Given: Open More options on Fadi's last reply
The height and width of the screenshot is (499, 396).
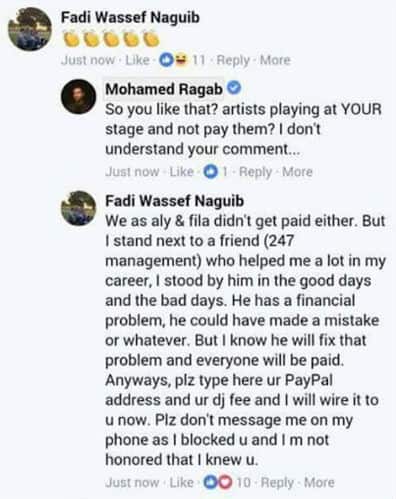Looking at the screenshot, I should click(x=319, y=482).
